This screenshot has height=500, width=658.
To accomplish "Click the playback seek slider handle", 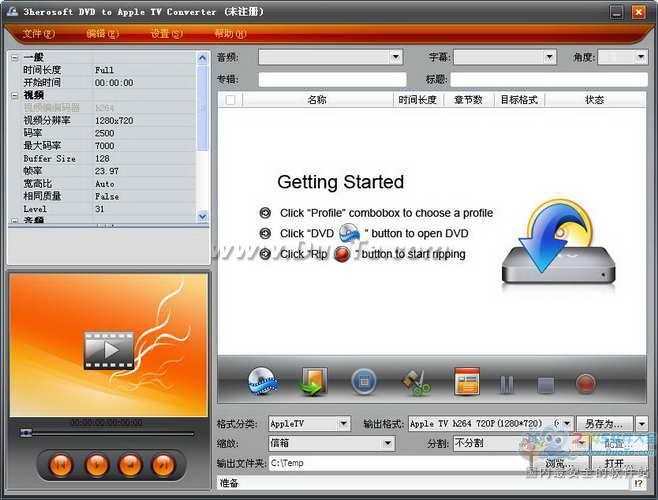I will coord(26,432).
